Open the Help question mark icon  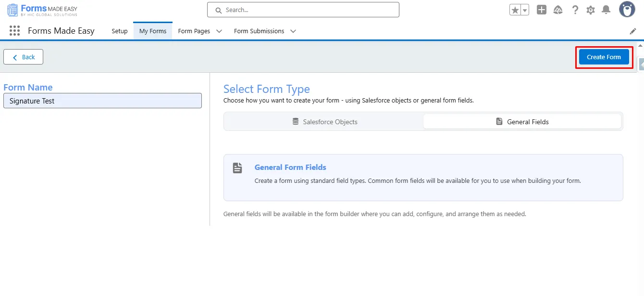click(x=575, y=10)
